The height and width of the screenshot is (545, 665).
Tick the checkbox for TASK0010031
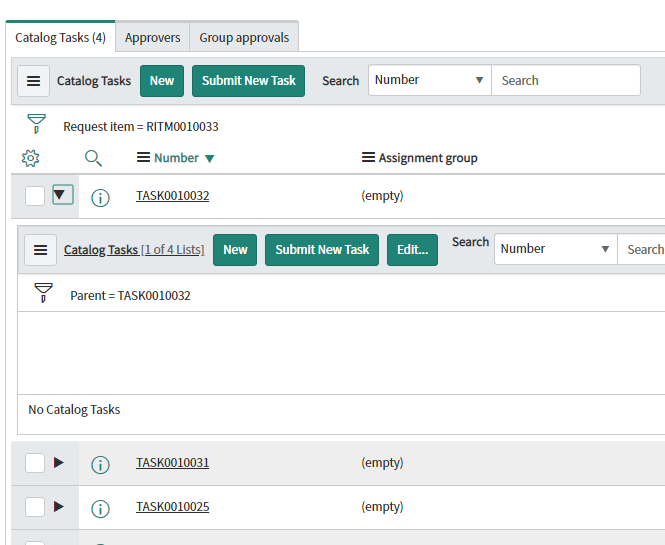pos(35,463)
